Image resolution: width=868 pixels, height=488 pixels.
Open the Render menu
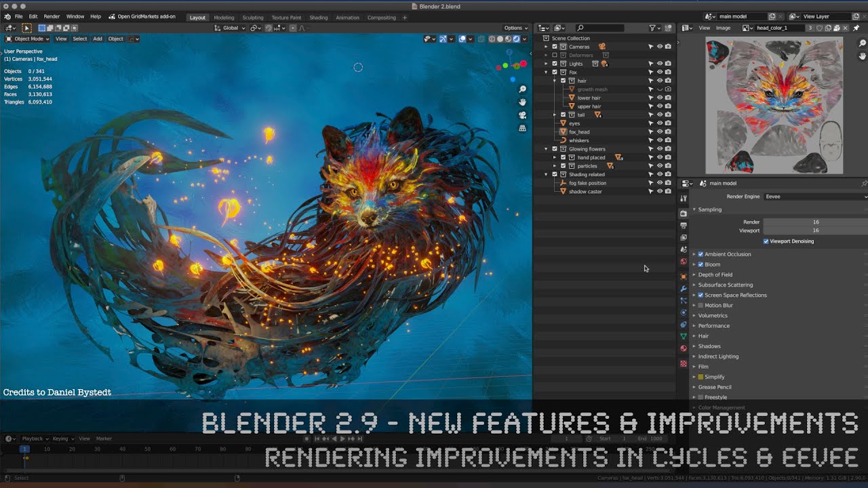click(x=52, y=16)
